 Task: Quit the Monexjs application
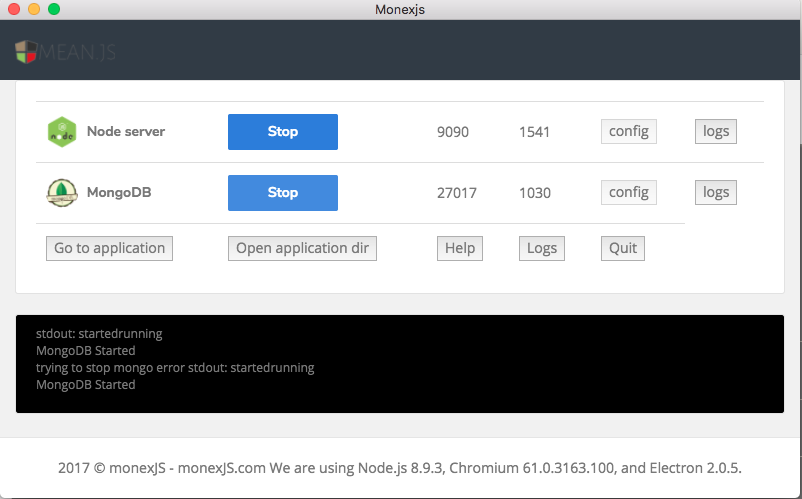tap(623, 248)
